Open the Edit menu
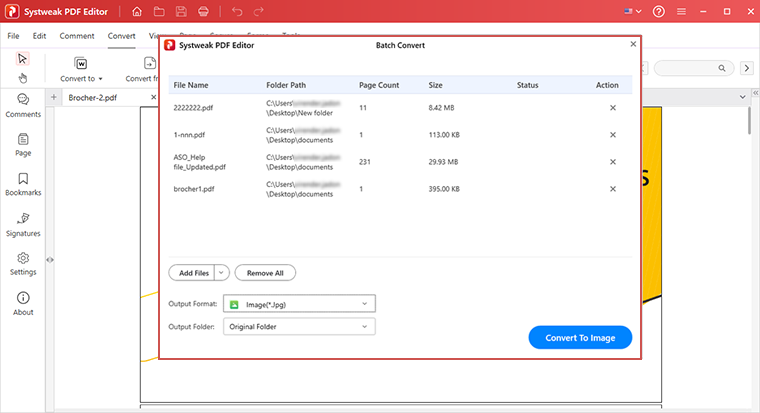This screenshot has height=413, width=760. point(39,36)
